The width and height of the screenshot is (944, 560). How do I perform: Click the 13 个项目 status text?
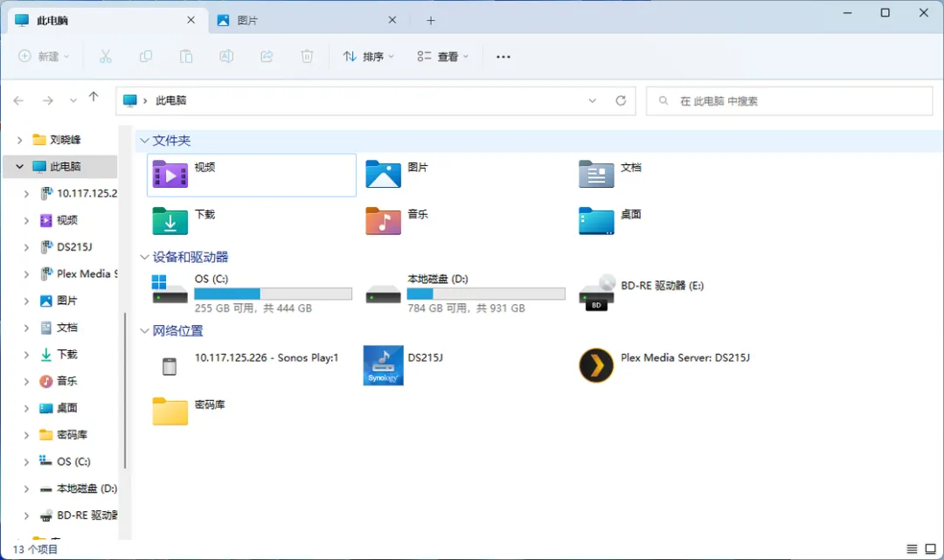(x=36, y=550)
